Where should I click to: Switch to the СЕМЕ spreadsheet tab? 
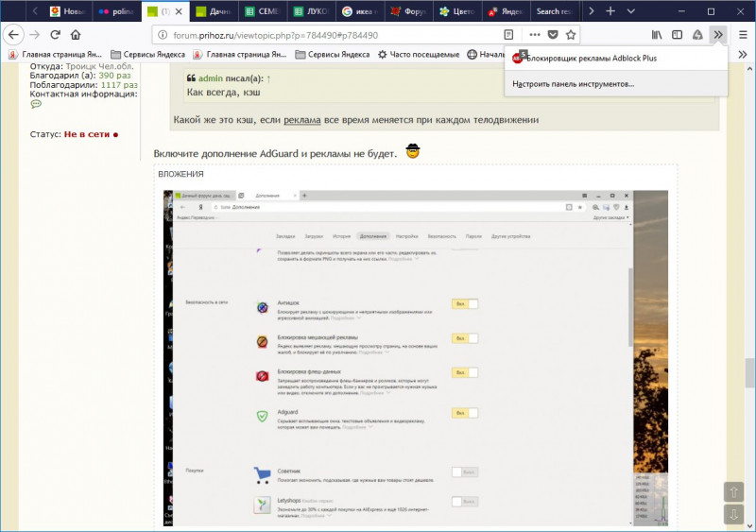point(264,11)
